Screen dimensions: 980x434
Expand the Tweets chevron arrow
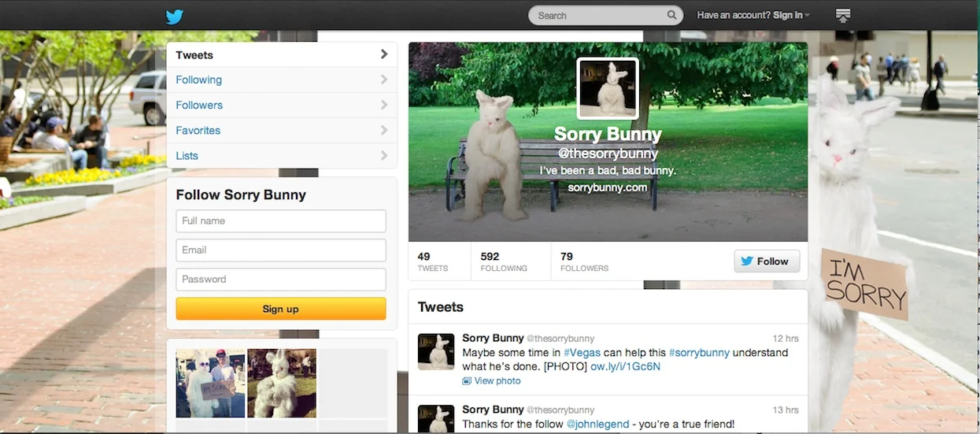tap(384, 54)
